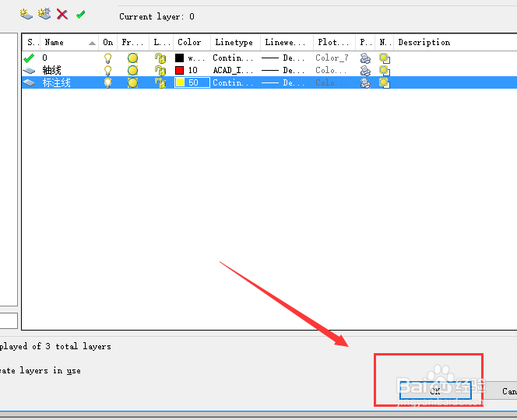Click new viewport freeze icon for layer 0
Screen dimensions: 517x420
tap(385, 58)
